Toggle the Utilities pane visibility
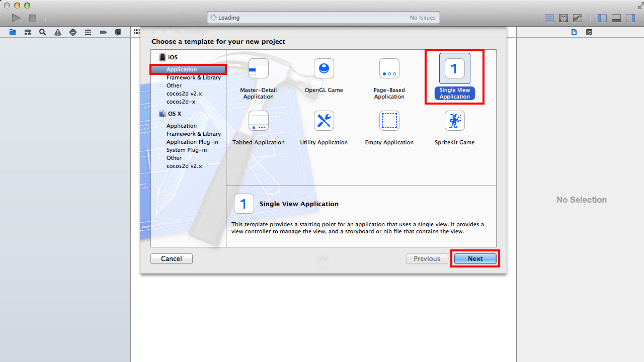The width and height of the screenshot is (644, 362). pos(630,18)
